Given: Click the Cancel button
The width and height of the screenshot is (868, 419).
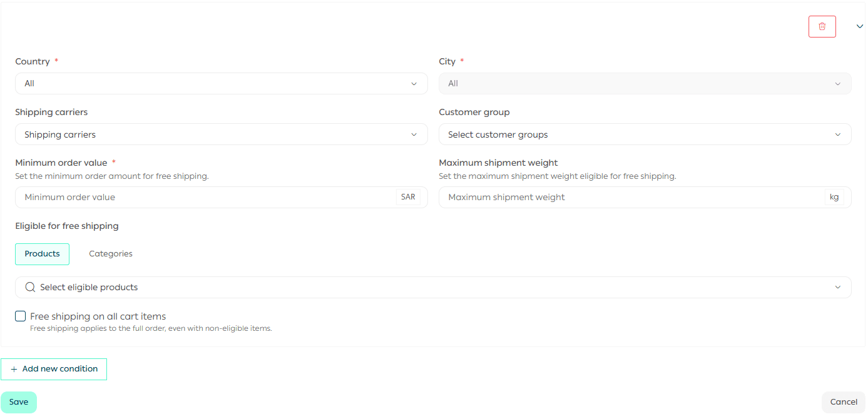Looking at the screenshot, I should [x=843, y=402].
